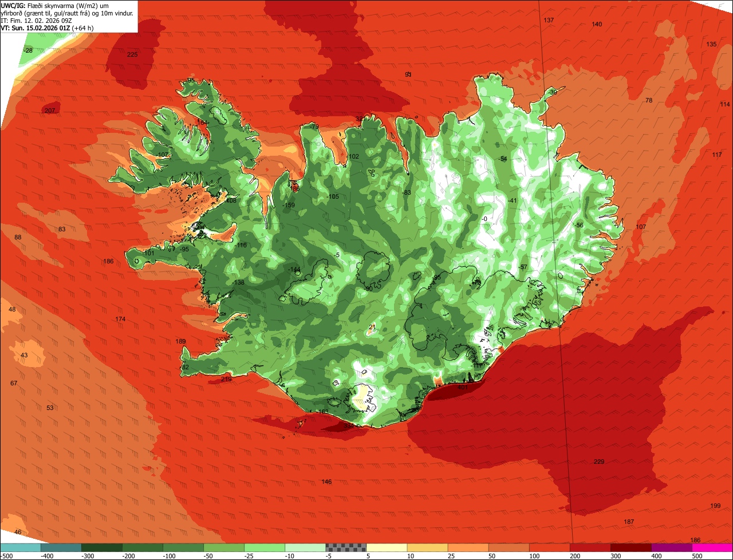Screen dimensions: 733x560
Task: Click the 137 value at the top
Action: [x=549, y=20]
